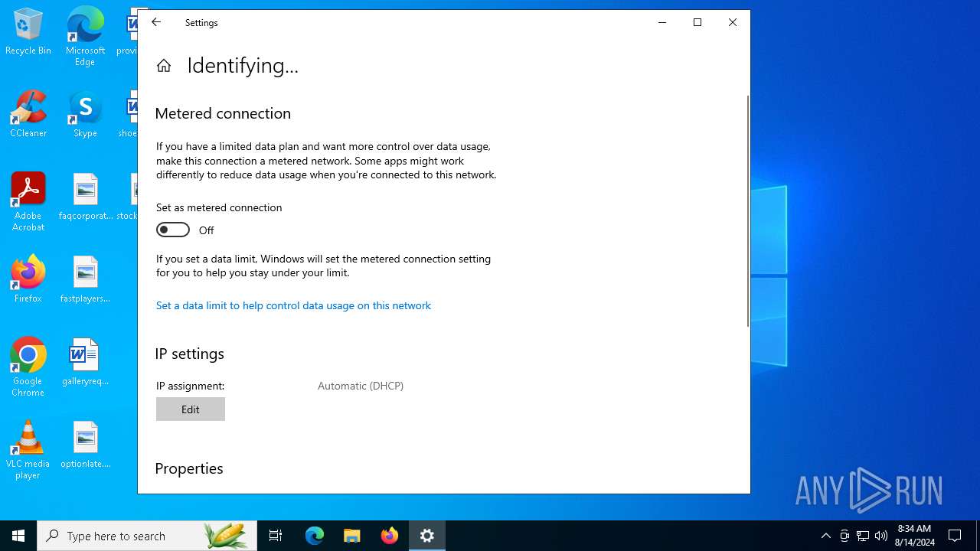Open Task View from the taskbar
980x551 pixels.
coord(276,536)
